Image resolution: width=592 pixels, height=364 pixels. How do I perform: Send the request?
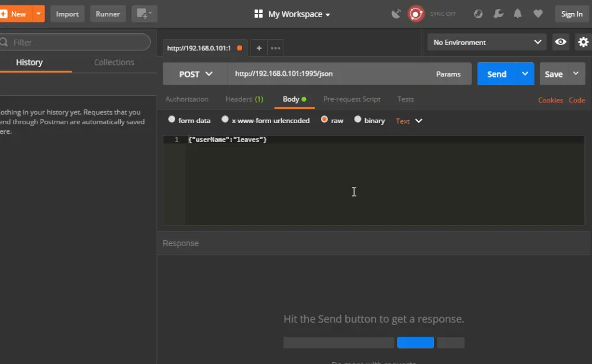point(497,74)
